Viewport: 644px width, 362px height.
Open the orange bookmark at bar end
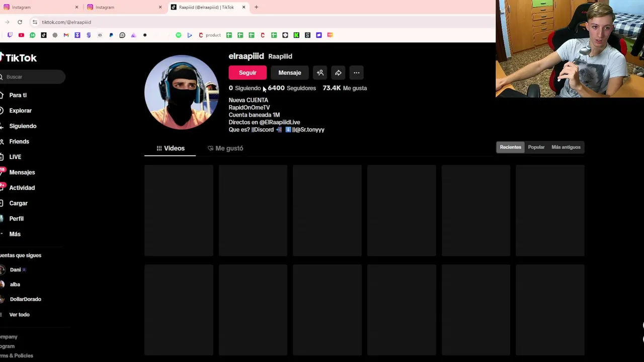click(x=330, y=35)
